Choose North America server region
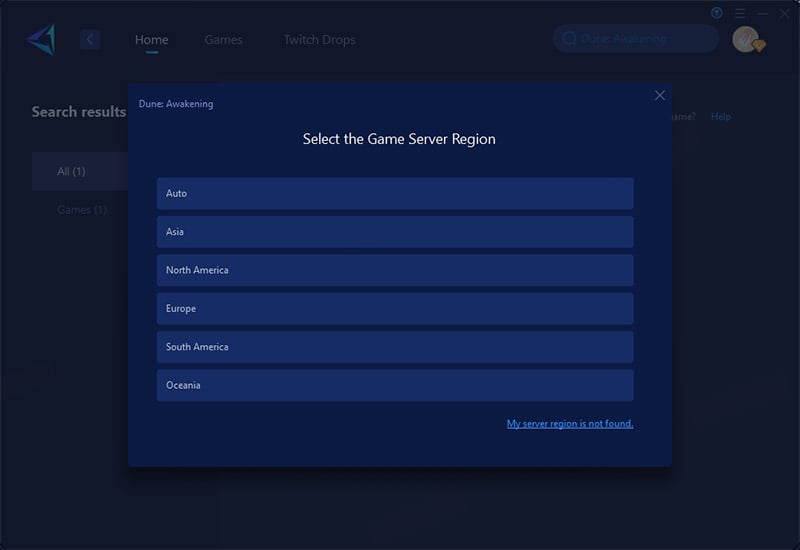Viewport: 800px width, 550px height. coord(395,270)
